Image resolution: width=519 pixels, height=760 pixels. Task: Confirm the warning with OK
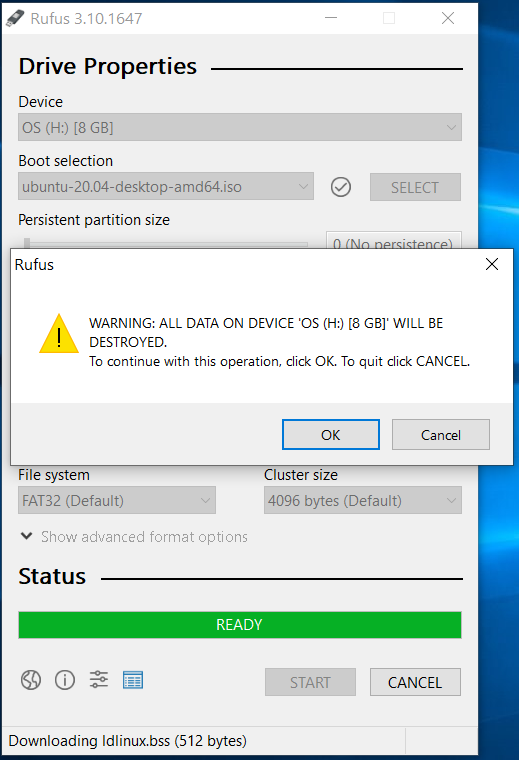point(331,435)
